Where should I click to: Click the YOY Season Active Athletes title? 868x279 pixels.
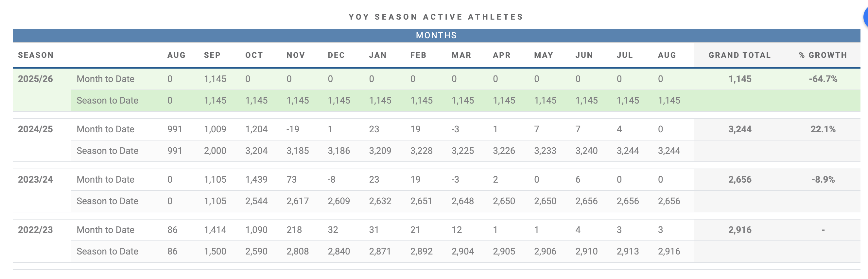point(436,17)
